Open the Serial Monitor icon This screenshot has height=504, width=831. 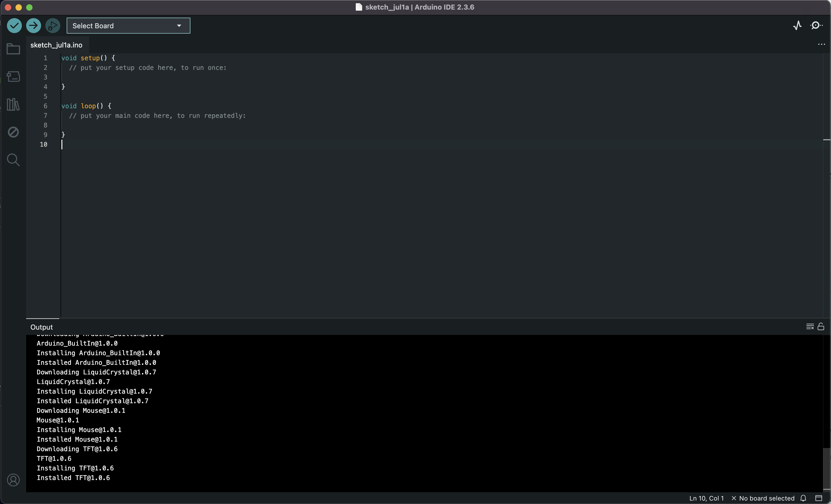(816, 26)
